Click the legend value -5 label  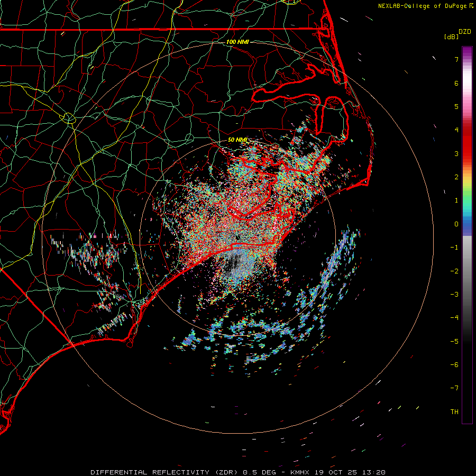454,342
